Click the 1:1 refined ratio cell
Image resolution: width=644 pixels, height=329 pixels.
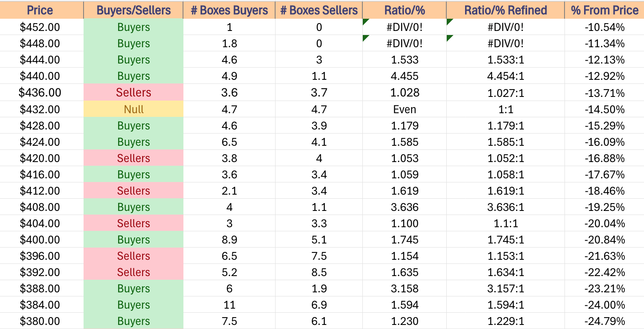click(x=506, y=110)
